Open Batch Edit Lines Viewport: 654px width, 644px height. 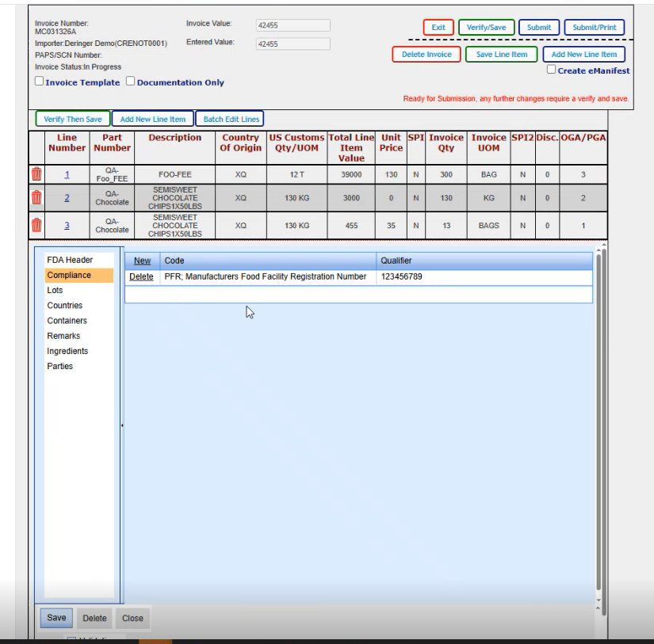(231, 120)
